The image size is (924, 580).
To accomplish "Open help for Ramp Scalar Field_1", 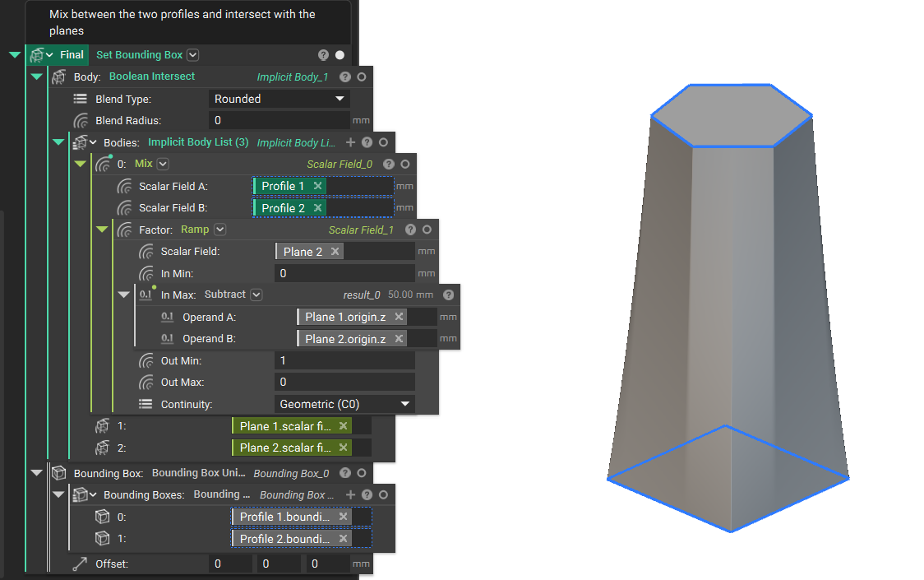I will [x=411, y=230].
